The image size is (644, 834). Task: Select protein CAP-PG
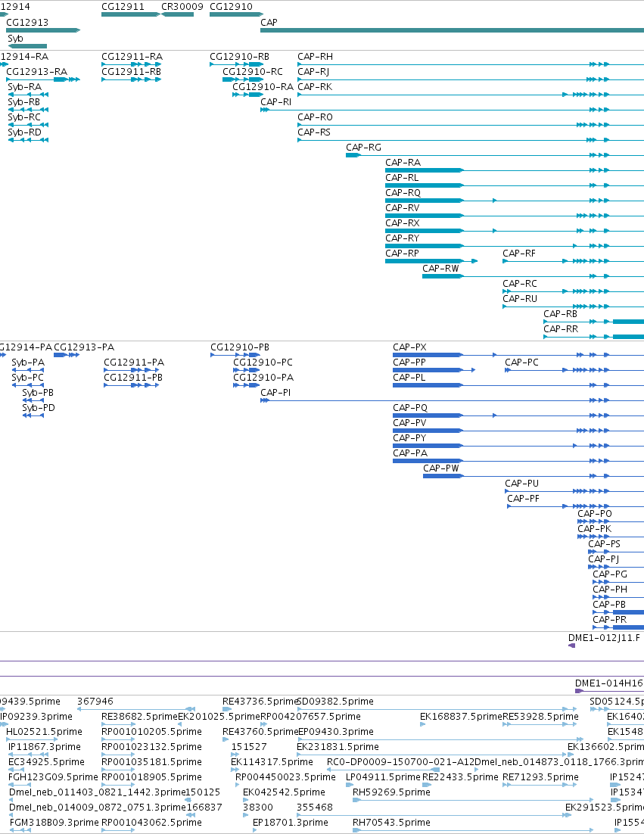click(x=618, y=582)
